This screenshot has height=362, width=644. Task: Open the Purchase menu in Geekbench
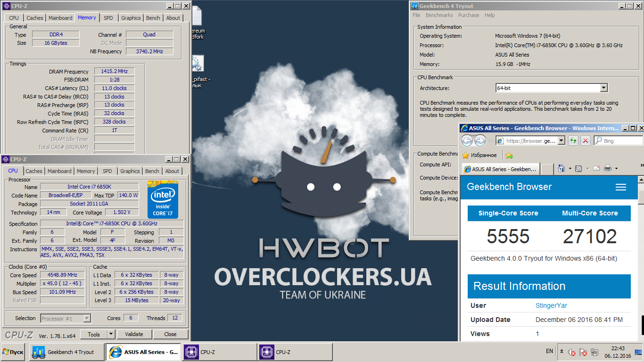point(469,15)
